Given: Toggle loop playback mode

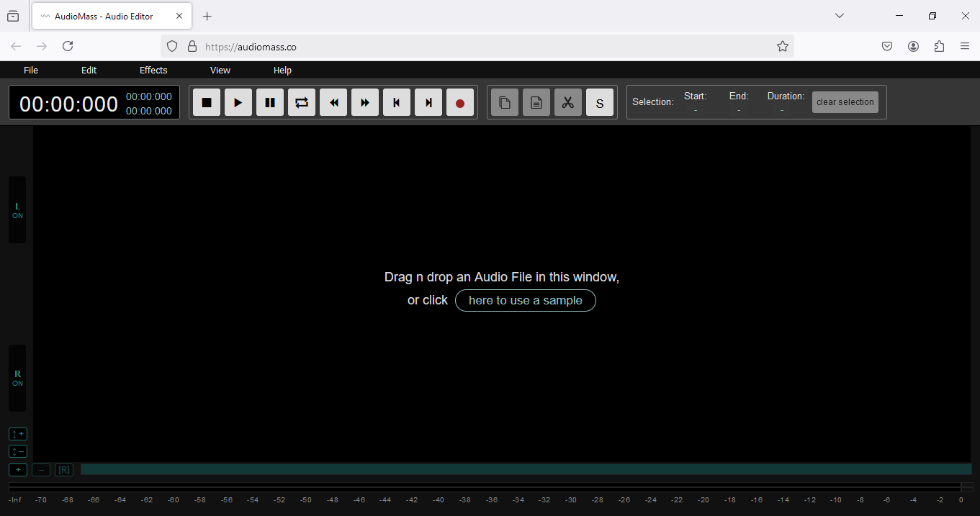Looking at the screenshot, I should pyautogui.click(x=302, y=102).
